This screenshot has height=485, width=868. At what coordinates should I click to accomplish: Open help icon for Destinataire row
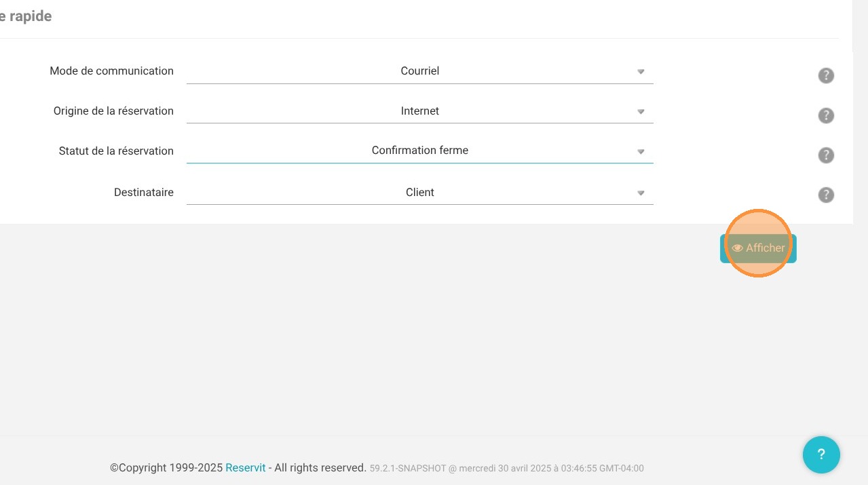pos(825,195)
